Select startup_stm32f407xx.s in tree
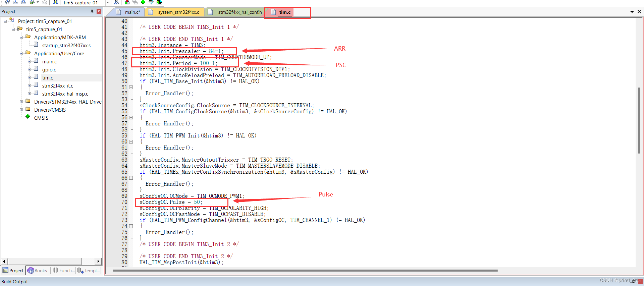 click(x=66, y=45)
